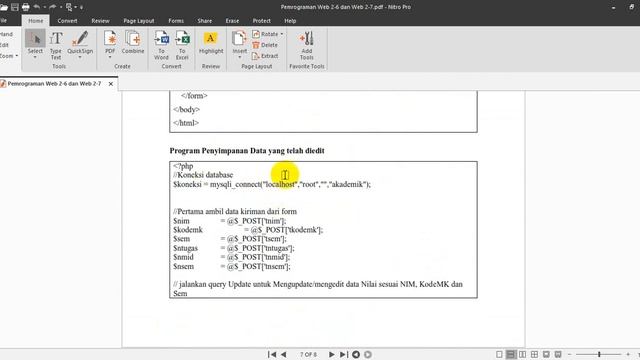Expand the PDF create dropdown arrow
The width and height of the screenshot is (640, 360).
pos(110,57)
